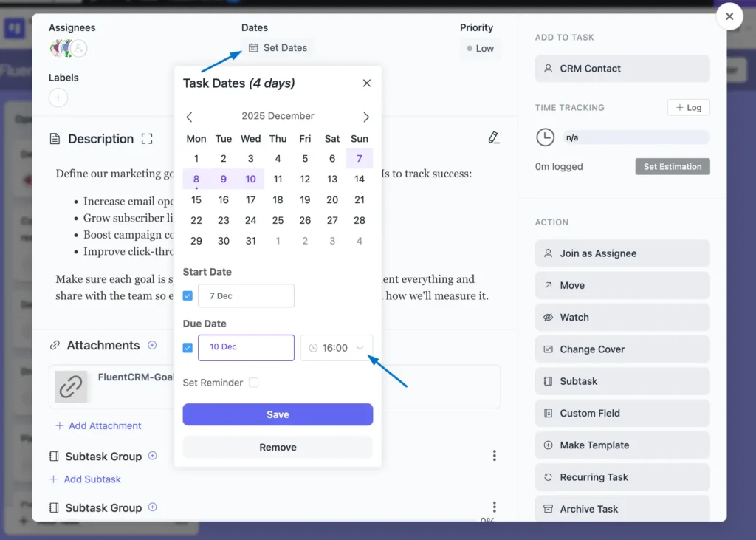The height and width of the screenshot is (540, 756).
Task: Open the first Subtask Group three-dot menu
Action: 494,457
